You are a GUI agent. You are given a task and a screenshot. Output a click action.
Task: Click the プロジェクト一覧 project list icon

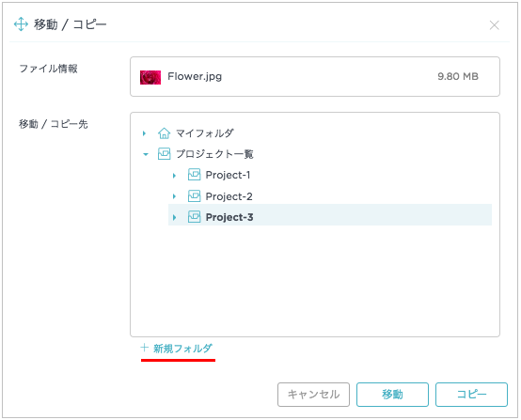click(164, 154)
